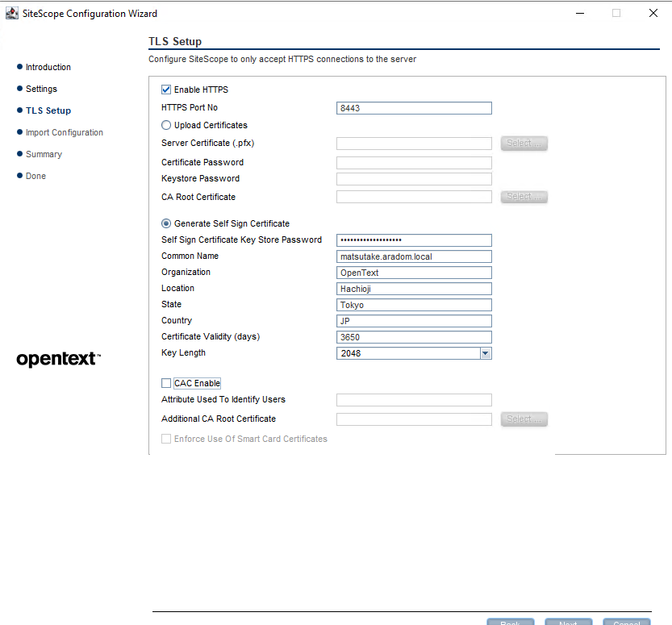
Task: Select the Generate Self Sign Certificate option
Action: (166, 223)
